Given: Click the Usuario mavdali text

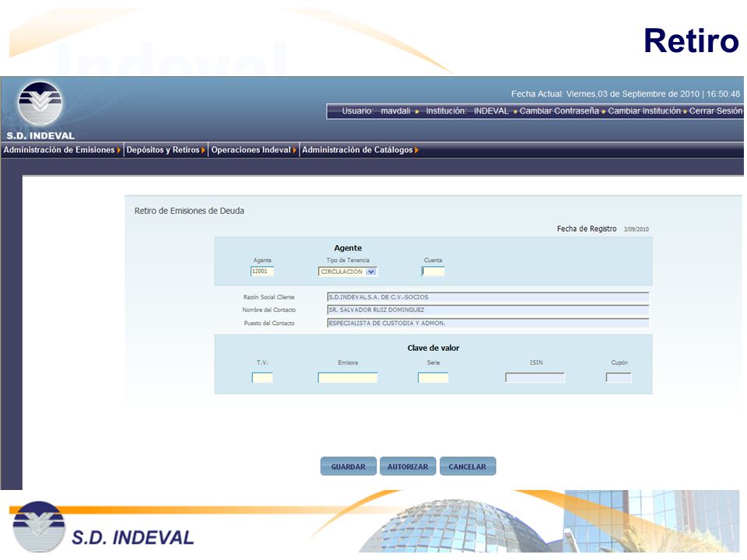Looking at the screenshot, I should [376, 111].
